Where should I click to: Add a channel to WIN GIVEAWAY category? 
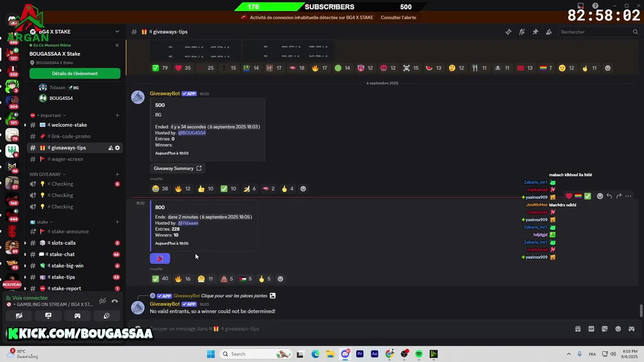coord(117,174)
